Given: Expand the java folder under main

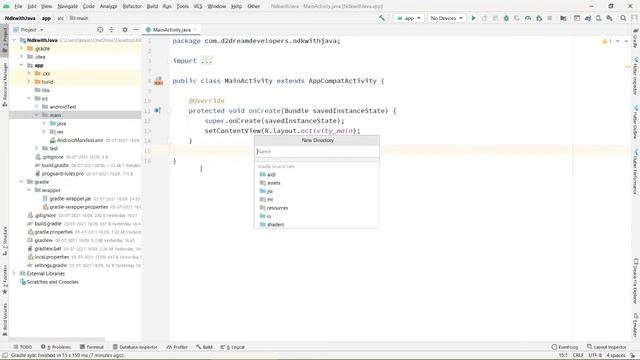Looking at the screenshot, I should click(x=44, y=123).
